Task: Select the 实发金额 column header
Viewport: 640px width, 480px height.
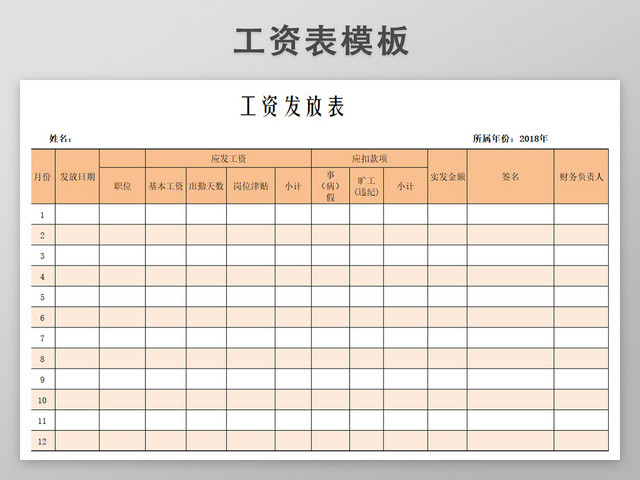Action: [x=447, y=177]
